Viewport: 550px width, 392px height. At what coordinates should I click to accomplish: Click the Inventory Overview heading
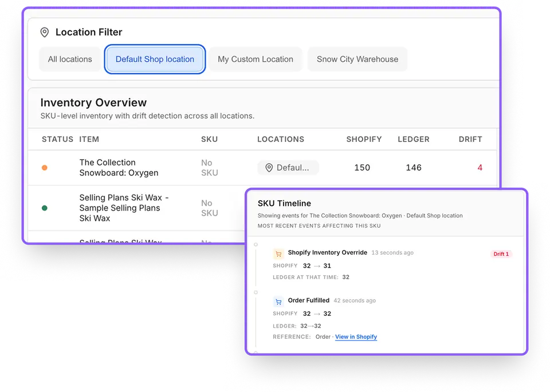93,102
